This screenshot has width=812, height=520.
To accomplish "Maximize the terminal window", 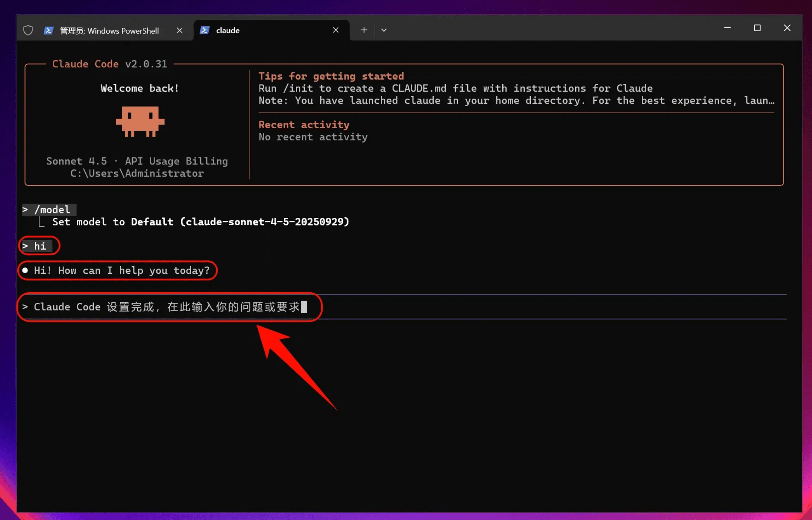I will pyautogui.click(x=757, y=28).
